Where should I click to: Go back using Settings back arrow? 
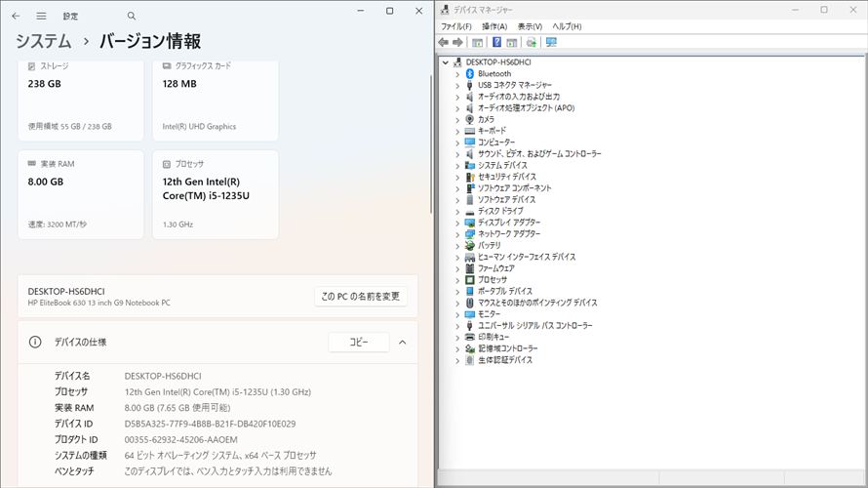[15, 16]
